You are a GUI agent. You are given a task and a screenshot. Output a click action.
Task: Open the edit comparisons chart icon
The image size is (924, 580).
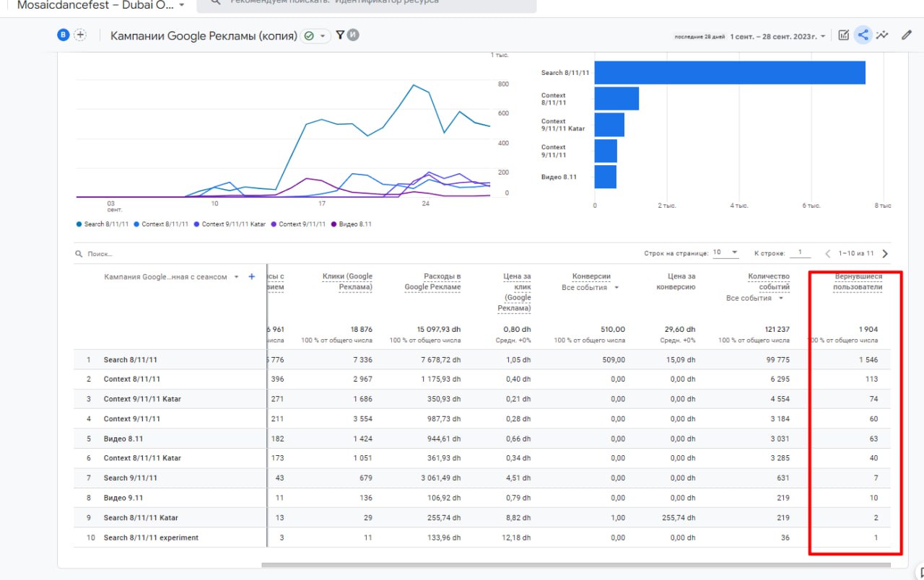point(843,35)
